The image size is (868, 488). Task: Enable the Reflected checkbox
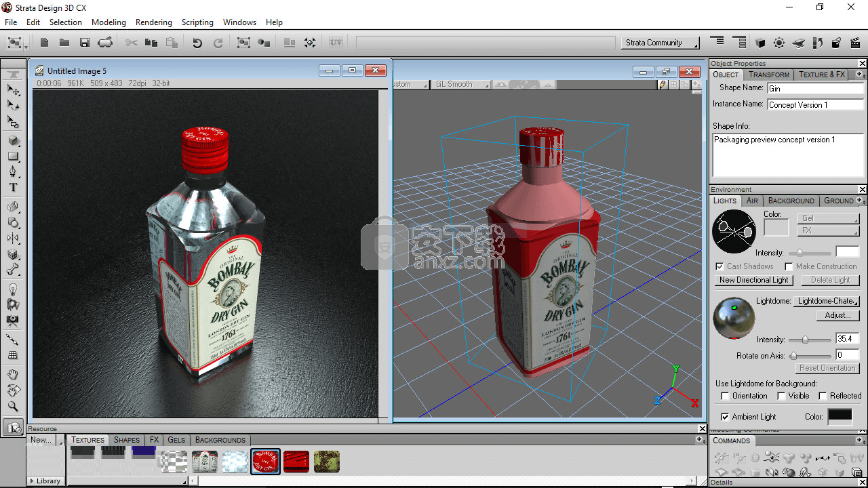pyautogui.click(x=823, y=396)
